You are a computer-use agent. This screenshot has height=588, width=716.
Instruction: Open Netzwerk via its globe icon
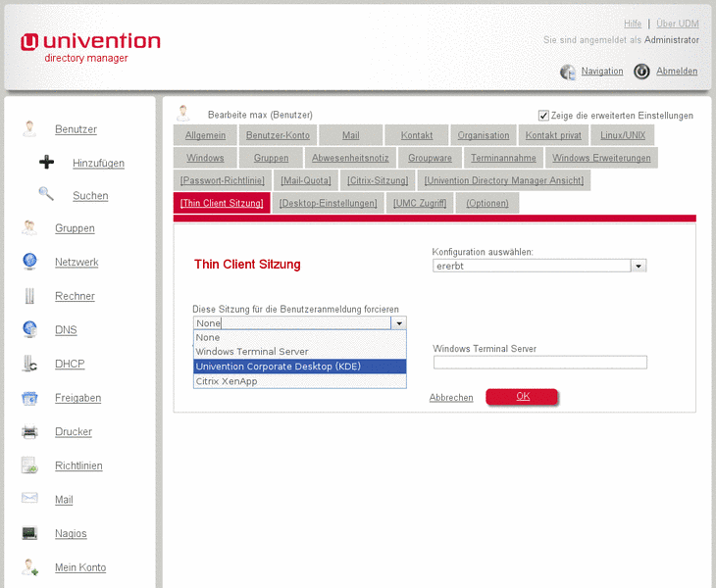[x=30, y=262]
